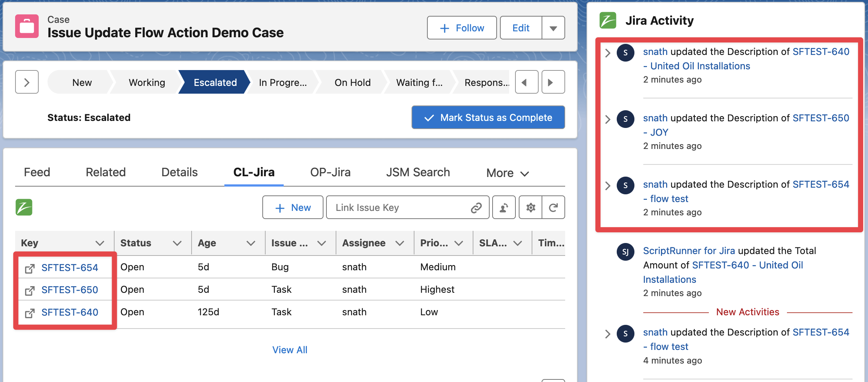Screen dimensions: 868x382
Task: Open the Jira settings gear icon
Action: coord(531,208)
